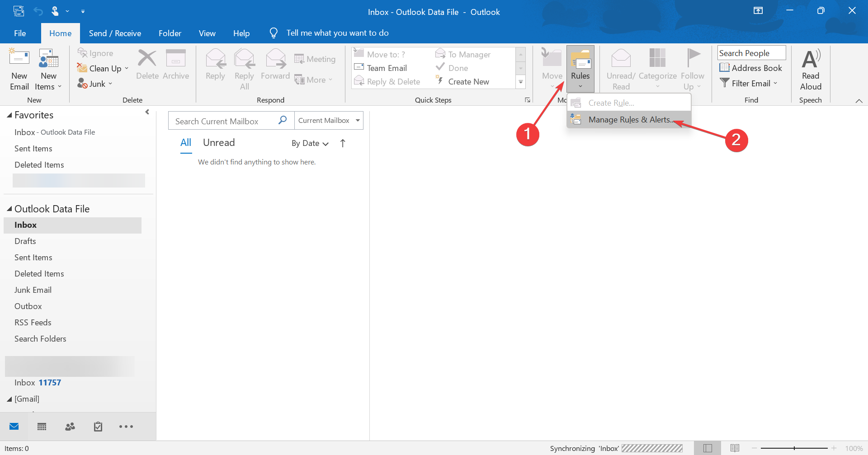Switch to Mail view icon
This screenshot has height=455, width=868.
[14, 426]
